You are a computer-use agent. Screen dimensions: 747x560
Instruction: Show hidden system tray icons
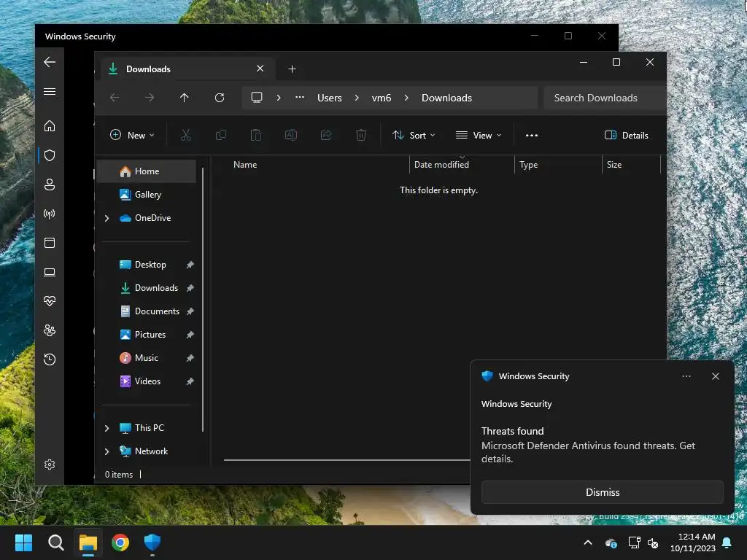pyautogui.click(x=588, y=542)
